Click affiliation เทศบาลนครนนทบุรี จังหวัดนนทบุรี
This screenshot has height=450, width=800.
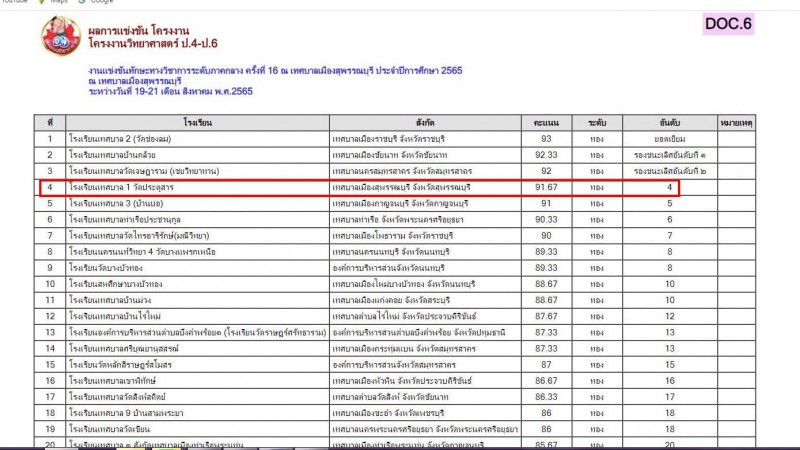[x=392, y=252]
